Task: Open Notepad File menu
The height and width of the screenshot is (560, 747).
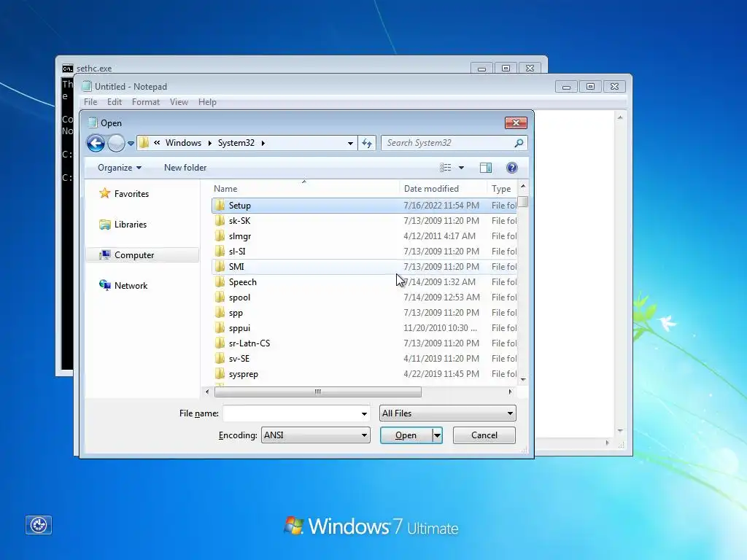Action: click(x=90, y=102)
